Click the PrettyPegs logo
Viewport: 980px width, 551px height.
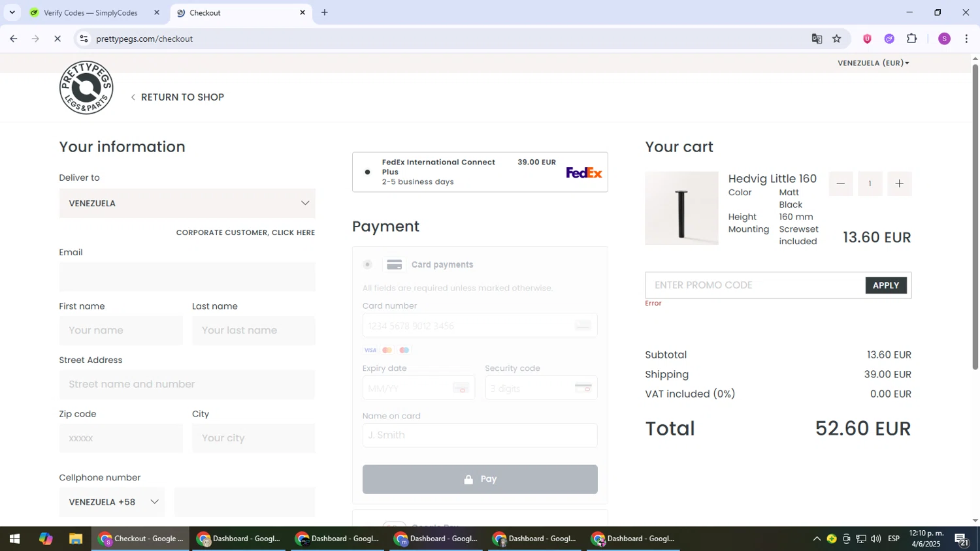pyautogui.click(x=86, y=87)
